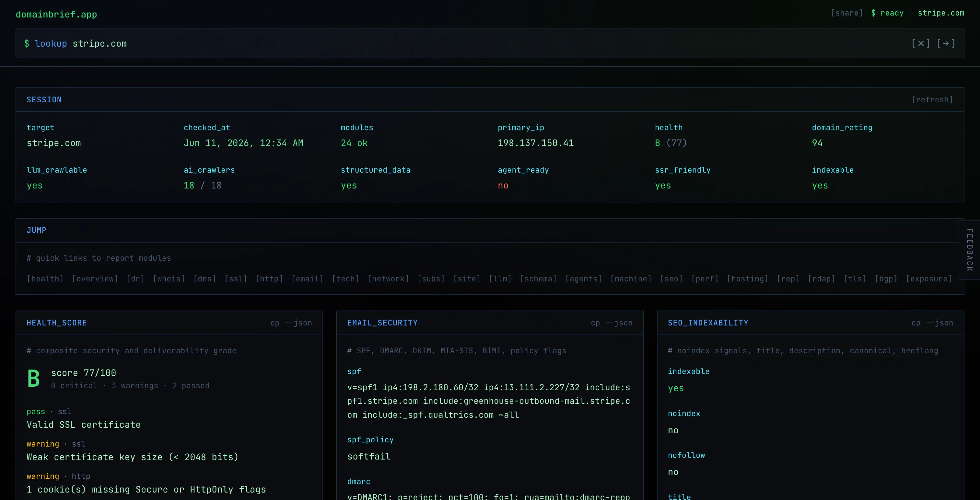The image size is (980, 500).
Task: Jump to the [rep] module
Action: [788, 279]
